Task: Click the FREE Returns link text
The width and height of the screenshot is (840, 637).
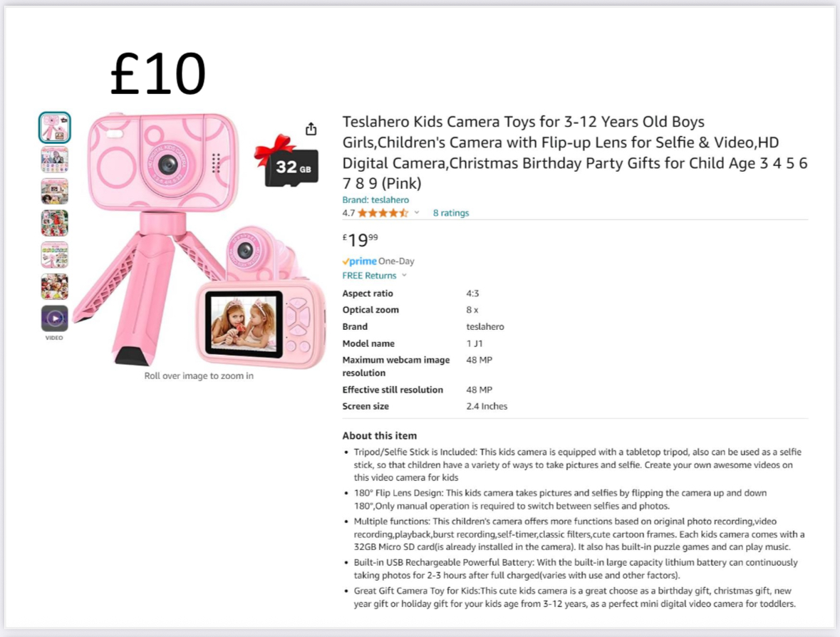Action: 369,276
